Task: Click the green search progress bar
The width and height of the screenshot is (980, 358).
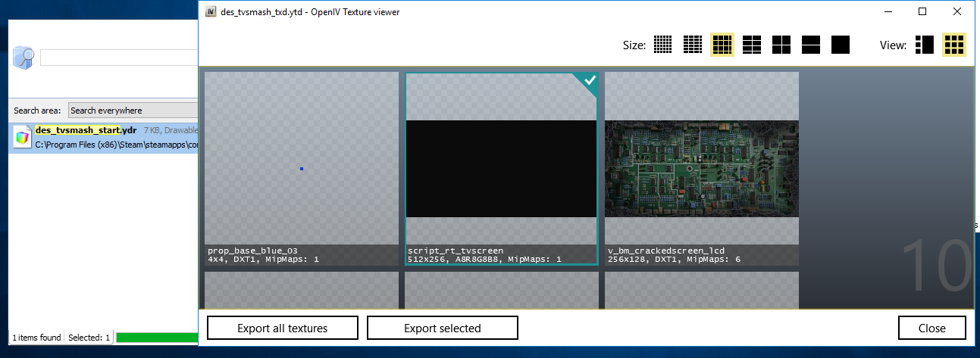Action: tap(157, 337)
